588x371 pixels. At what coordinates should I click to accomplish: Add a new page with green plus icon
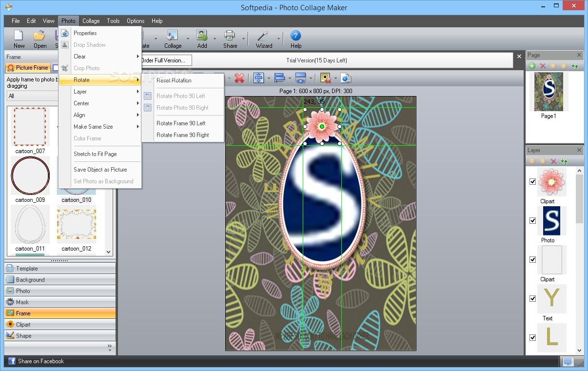tap(532, 66)
